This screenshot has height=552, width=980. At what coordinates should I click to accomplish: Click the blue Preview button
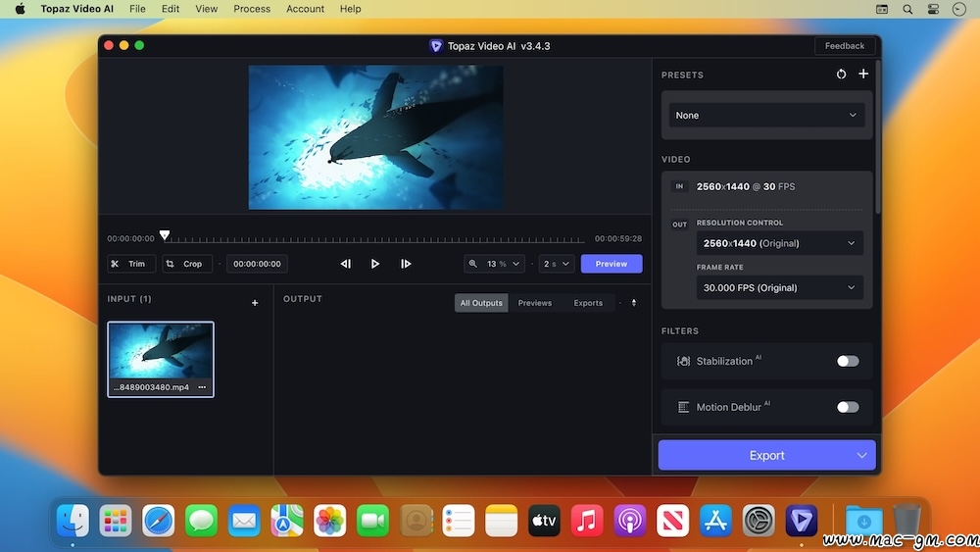tap(612, 264)
